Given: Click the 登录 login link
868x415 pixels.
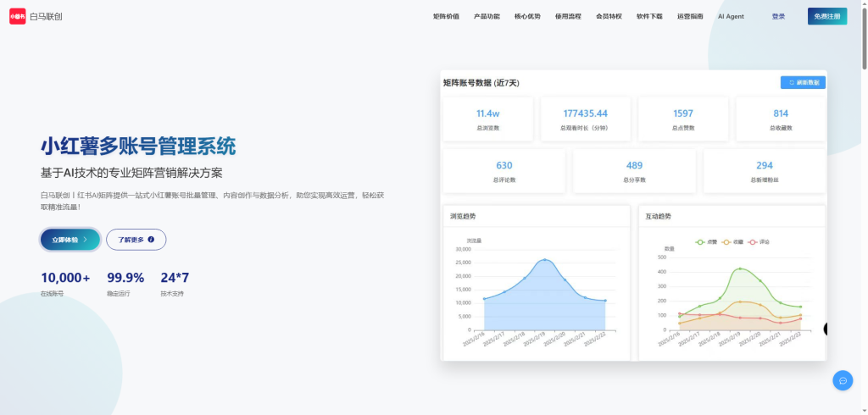Looking at the screenshot, I should pos(778,17).
